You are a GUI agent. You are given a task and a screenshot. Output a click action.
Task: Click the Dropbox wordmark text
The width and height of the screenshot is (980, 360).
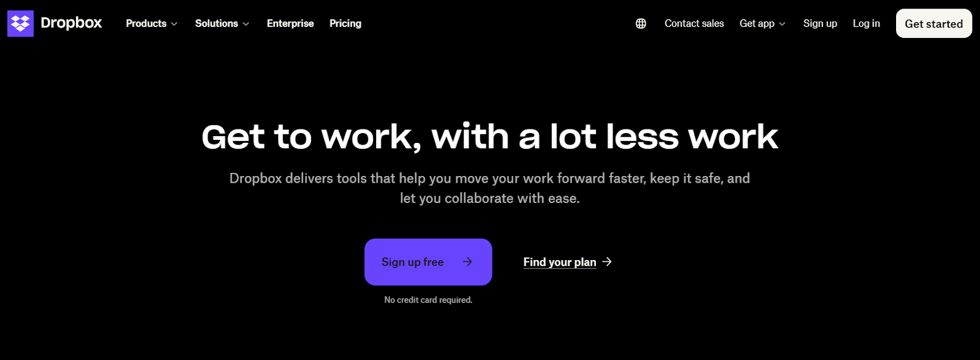pyautogui.click(x=71, y=23)
